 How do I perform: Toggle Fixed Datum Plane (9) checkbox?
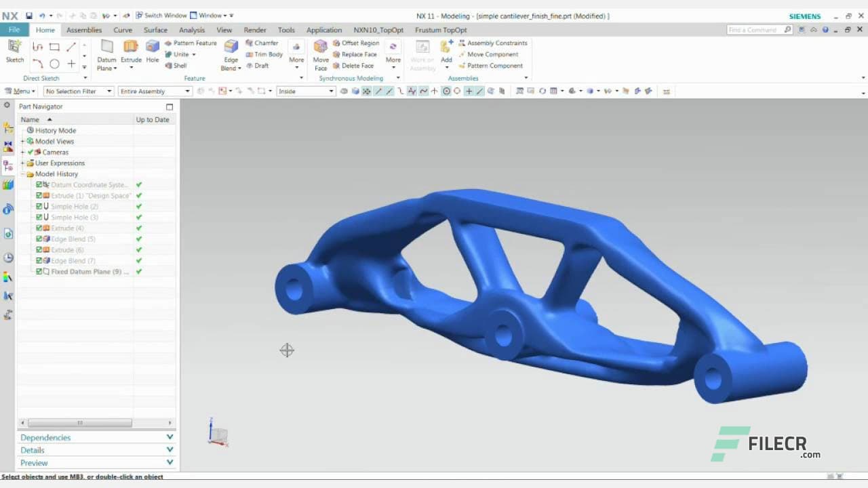tap(38, 271)
